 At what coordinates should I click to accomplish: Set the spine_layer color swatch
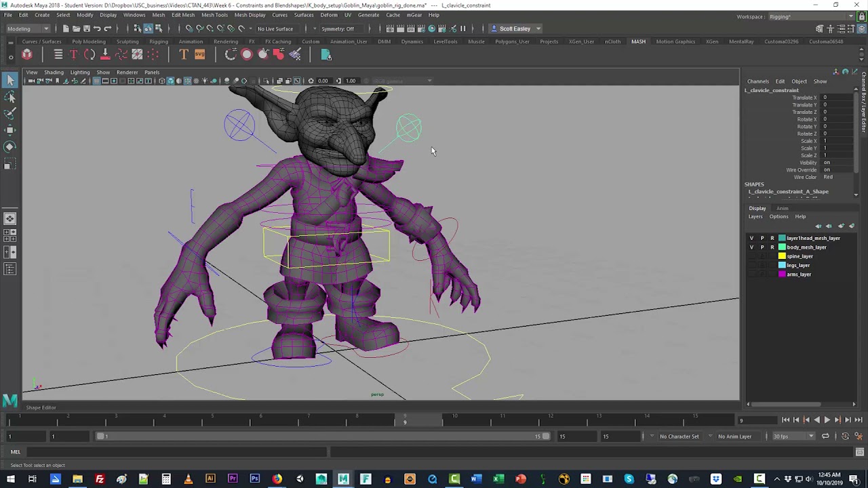782,256
